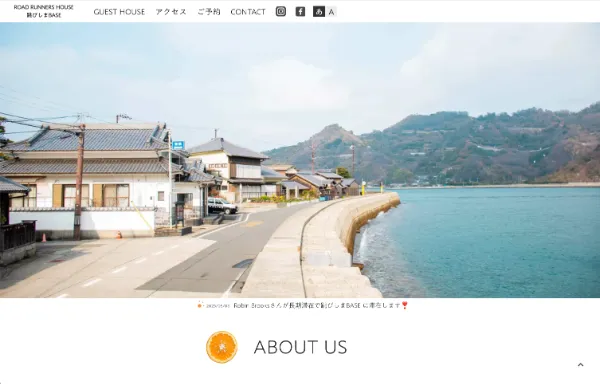Click the orange slice icon beside ABOUT US
This screenshot has width=600, height=384.
[222, 347]
